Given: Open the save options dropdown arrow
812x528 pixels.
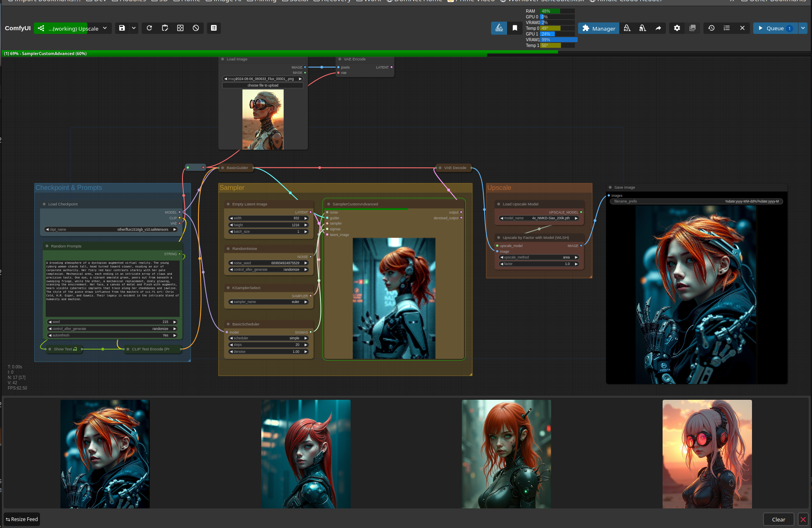Looking at the screenshot, I should click(x=134, y=28).
